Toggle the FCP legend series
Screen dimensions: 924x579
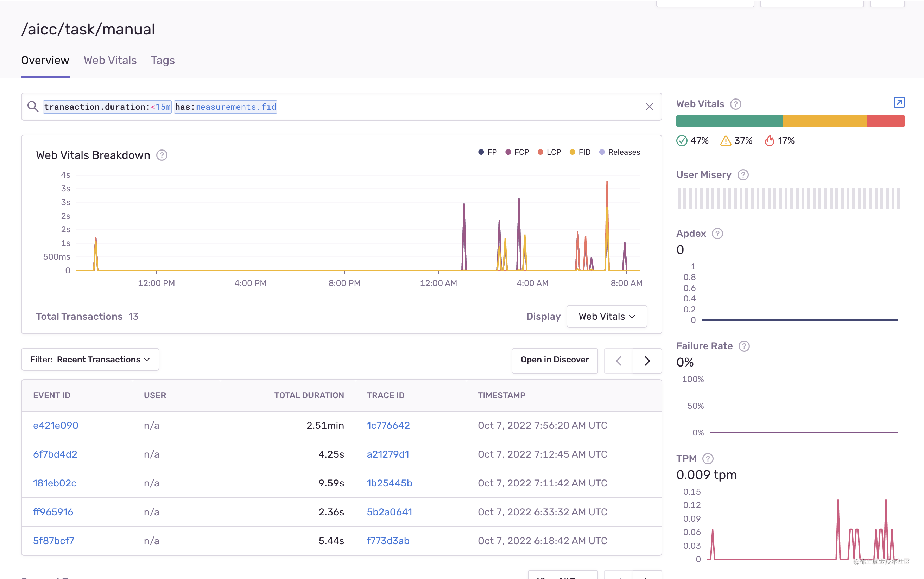517,152
